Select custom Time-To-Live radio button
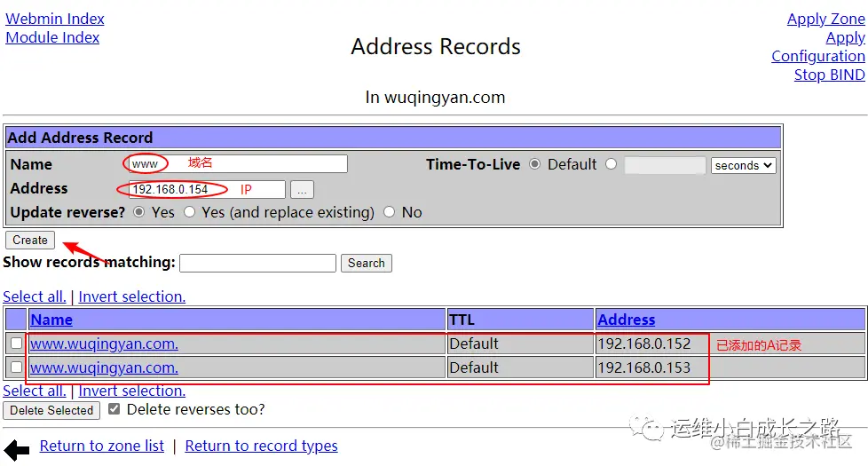The height and width of the screenshot is (466, 868). (x=612, y=164)
